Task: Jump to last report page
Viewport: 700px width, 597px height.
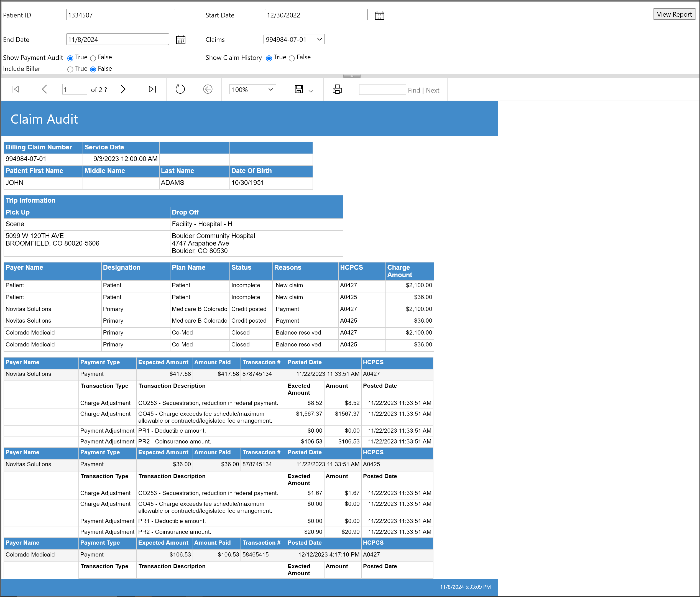Action: [152, 89]
